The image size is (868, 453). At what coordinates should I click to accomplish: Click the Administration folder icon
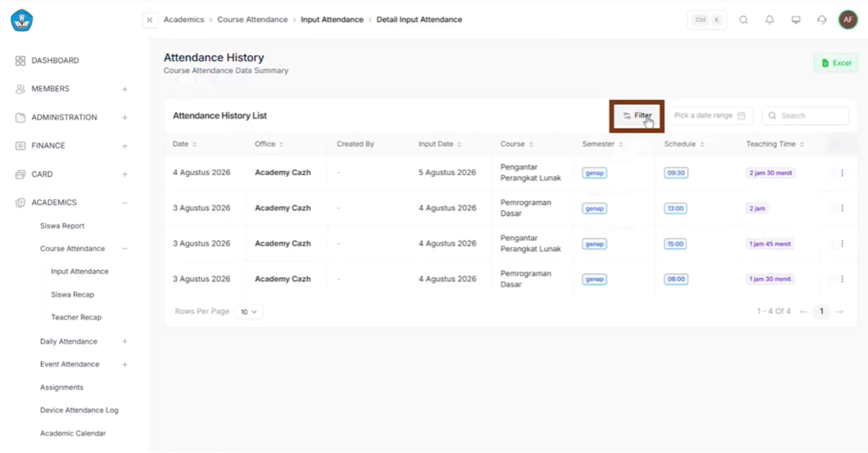pyautogui.click(x=20, y=117)
